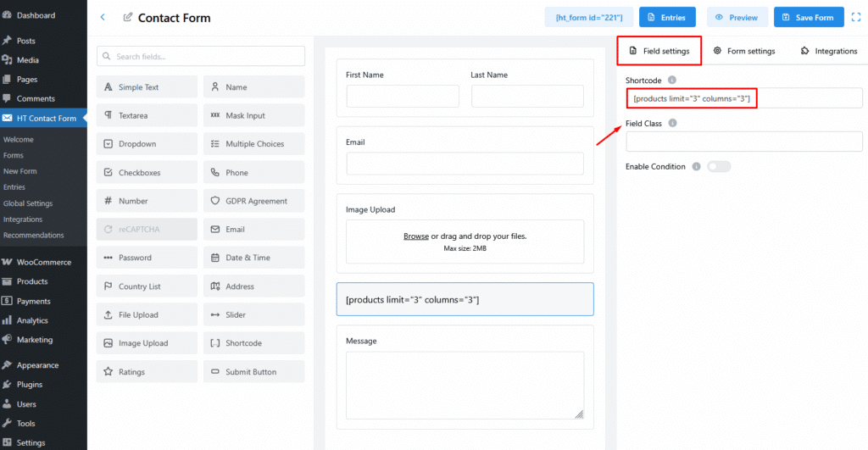The image size is (868, 450).
Task: Open the Integrations tab
Action: (x=828, y=51)
